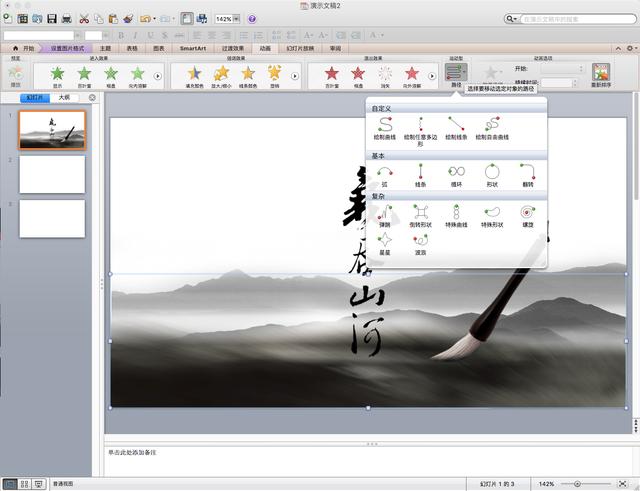The height and width of the screenshot is (491, 640).
Task: Pick the 弹跳 bounce motion path
Action: point(385,216)
